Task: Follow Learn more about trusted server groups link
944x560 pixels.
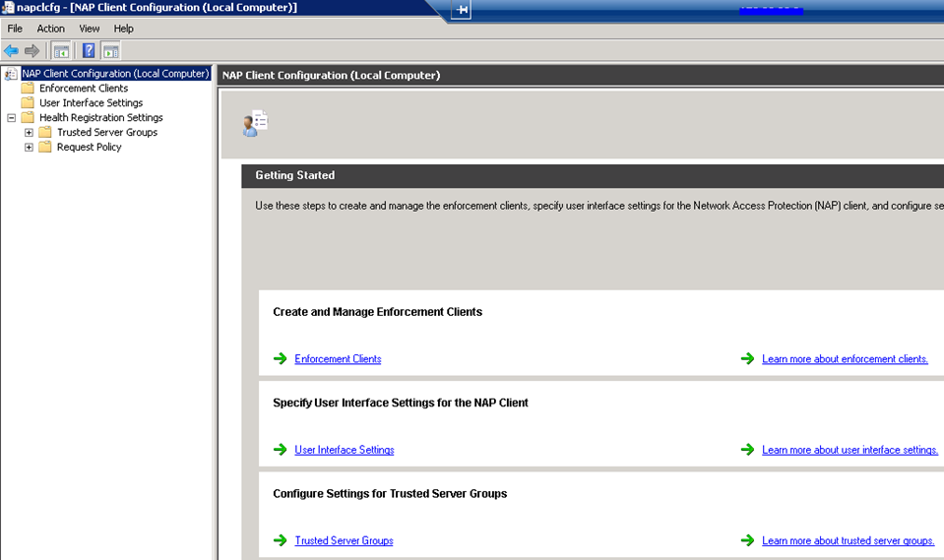Action: coord(849,540)
